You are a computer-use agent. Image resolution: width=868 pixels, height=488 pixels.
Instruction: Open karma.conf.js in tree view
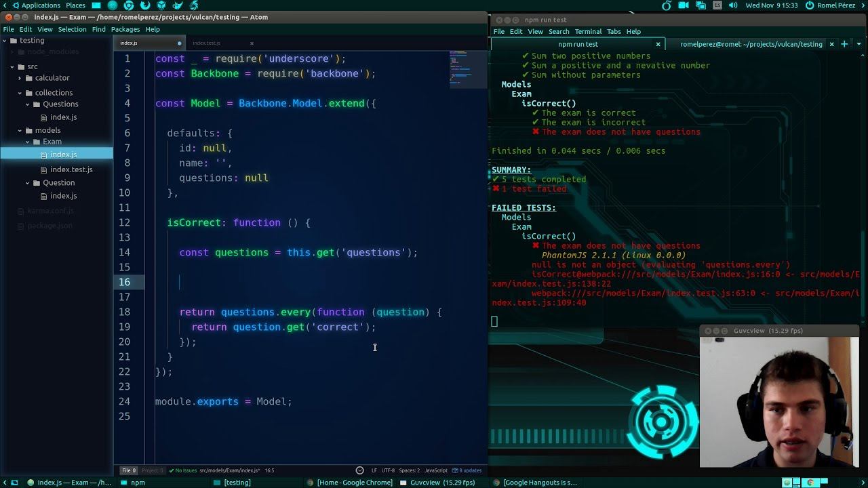(x=50, y=211)
